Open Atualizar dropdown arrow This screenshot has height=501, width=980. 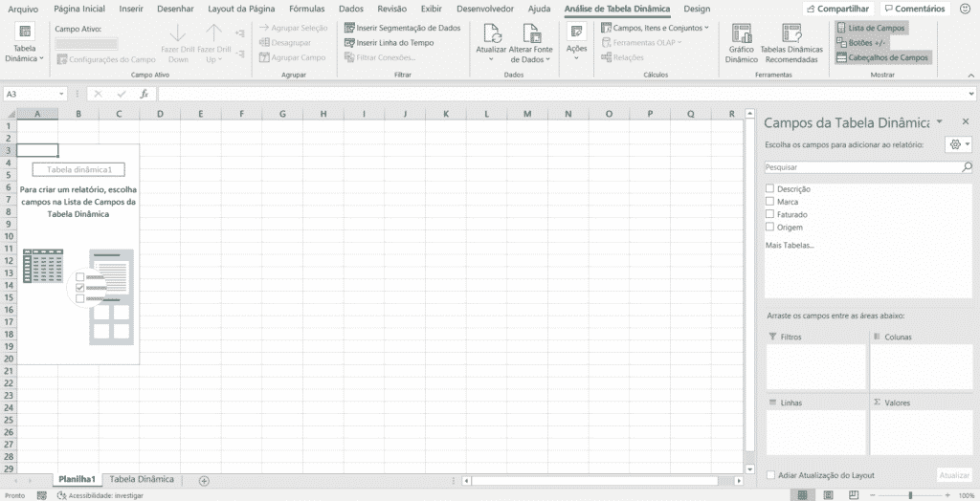point(491,58)
